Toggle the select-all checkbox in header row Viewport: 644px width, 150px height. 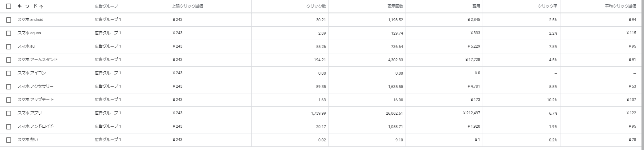(9, 6)
